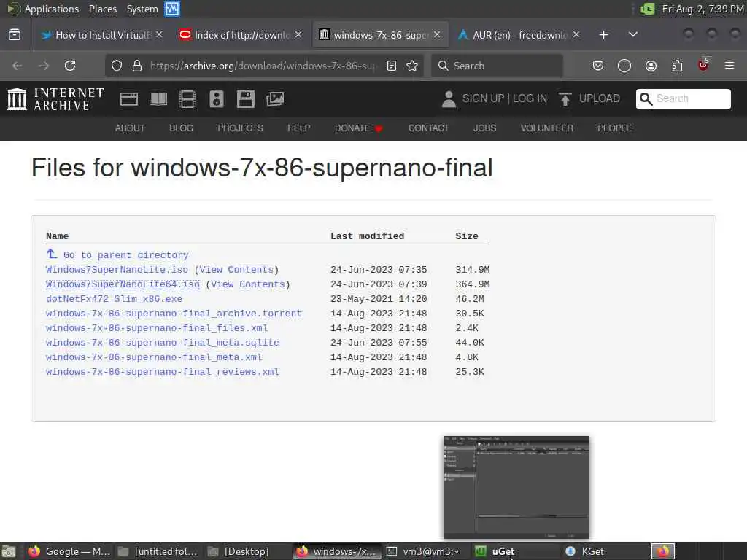This screenshot has height=560, width=747.
Task: Open windows-7x-86-supernano-final_meta.sqlite
Action: coord(163,343)
